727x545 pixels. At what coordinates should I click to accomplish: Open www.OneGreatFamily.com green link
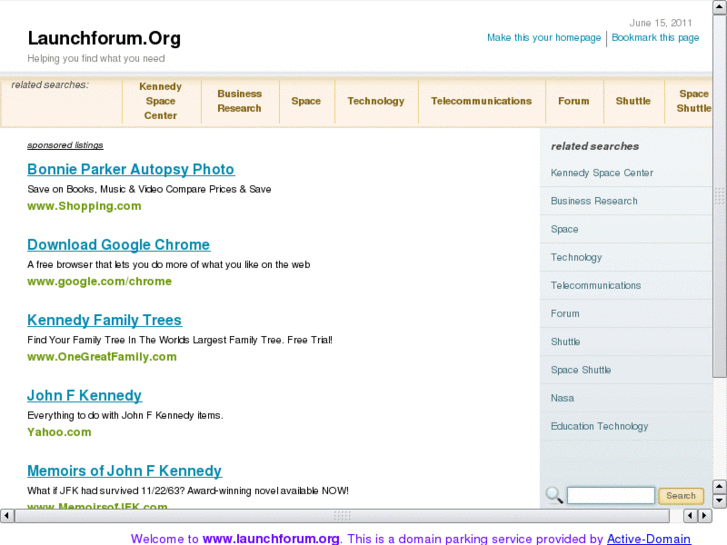(102, 357)
